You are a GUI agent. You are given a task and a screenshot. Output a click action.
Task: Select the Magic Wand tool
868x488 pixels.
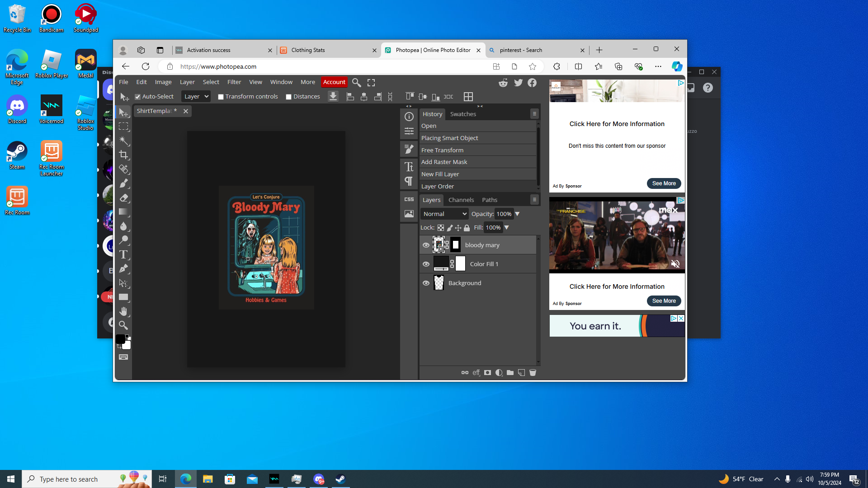[123, 141]
